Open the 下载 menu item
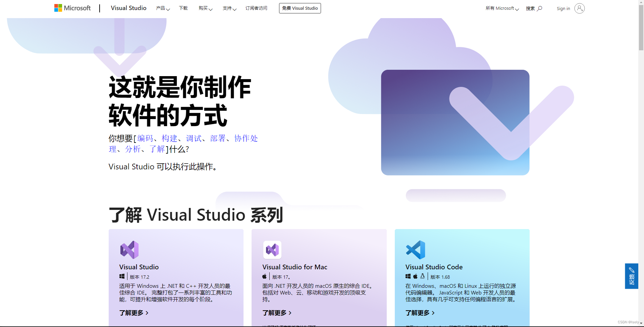The width and height of the screenshot is (644, 327). pos(183,8)
